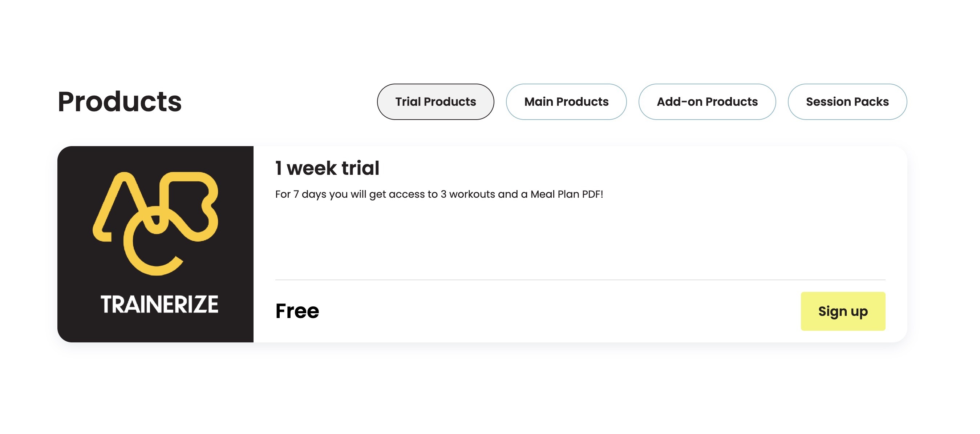Click the words "Meal Plan PDF!"
The width and height of the screenshot is (980, 434).
[567, 194]
